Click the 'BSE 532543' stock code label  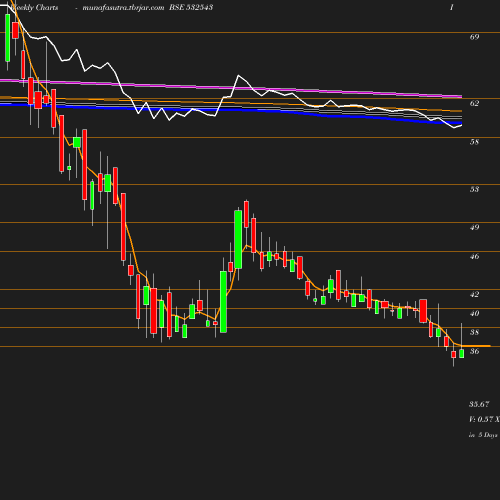[191, 7]
